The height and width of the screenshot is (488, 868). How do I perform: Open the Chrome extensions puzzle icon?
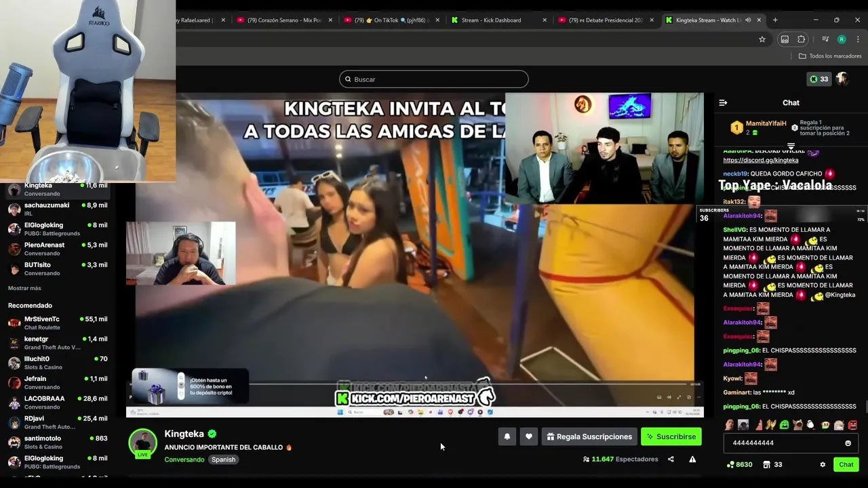pyautogui.click(x=801, y=39)
